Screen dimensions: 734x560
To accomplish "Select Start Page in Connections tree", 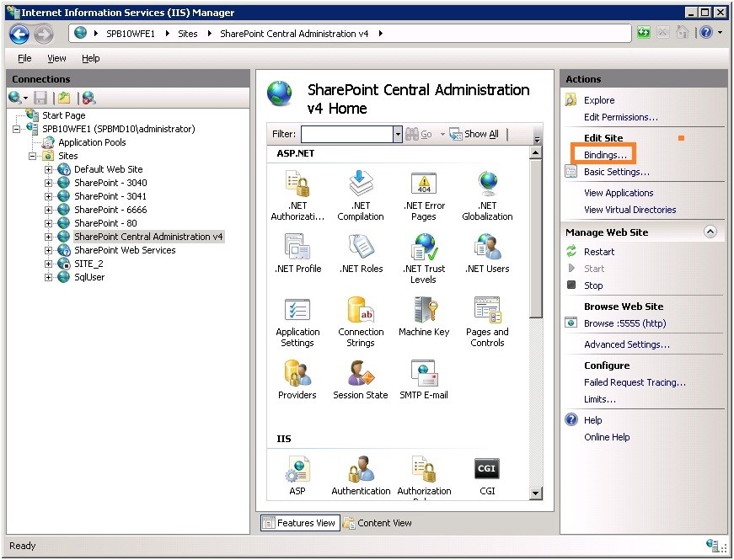I will pos(64,115).
